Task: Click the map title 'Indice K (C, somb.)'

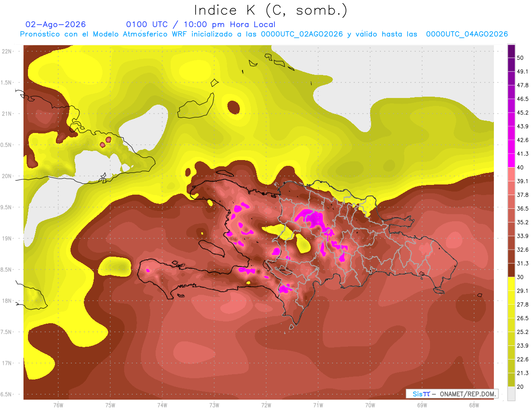Action: click(x=270, y=10)
